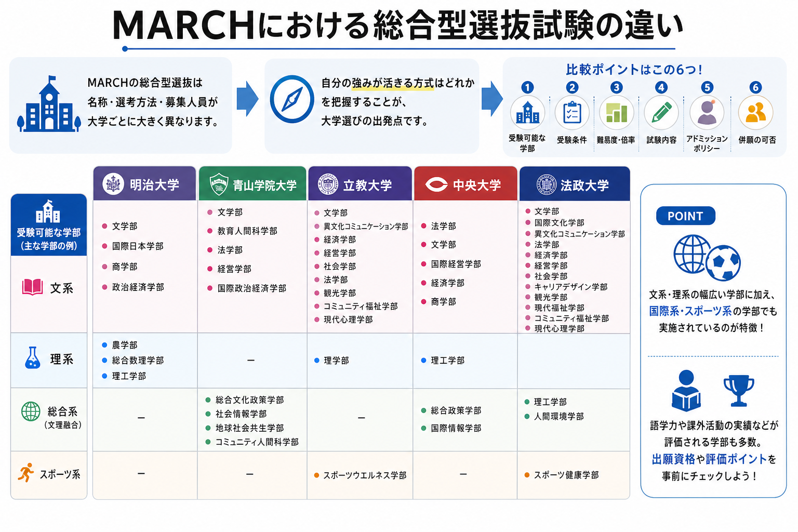Click the 強みが活きる方式 highlighted phrase
Screen dimensions: 798x532
coord(393,83)
